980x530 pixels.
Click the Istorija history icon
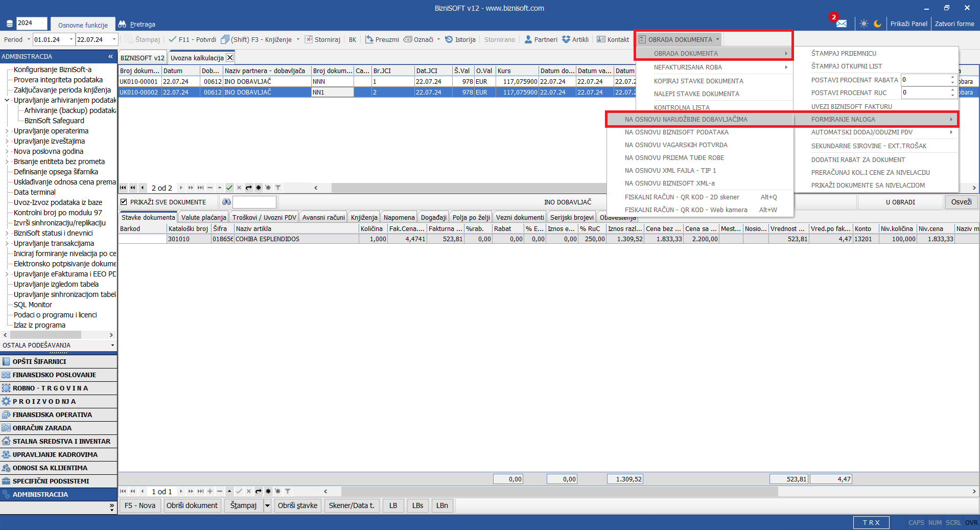pos(449,39)
